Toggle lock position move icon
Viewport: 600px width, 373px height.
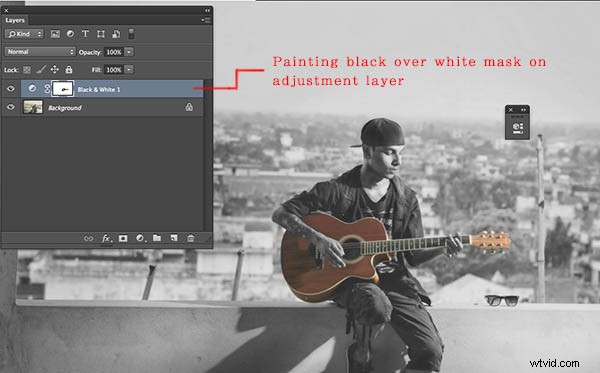click(x=55, y=69)
